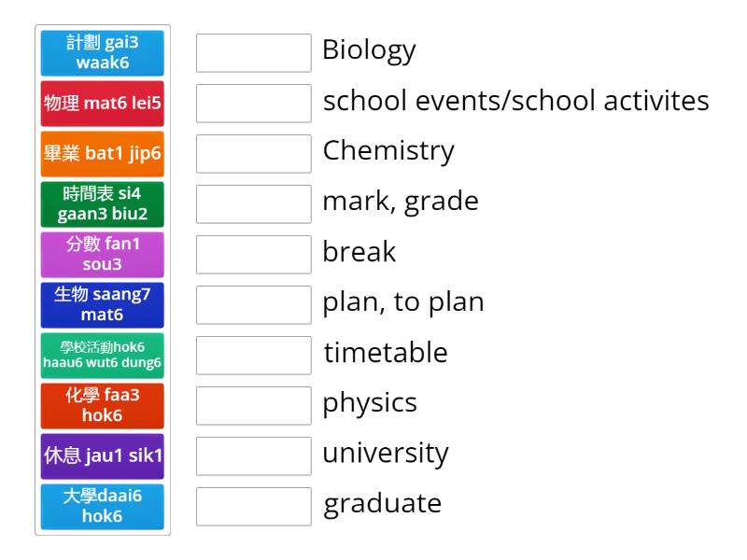Select the answer slot next to Chemistry
This screenshot has width=747, height=560.
(253, 154)
